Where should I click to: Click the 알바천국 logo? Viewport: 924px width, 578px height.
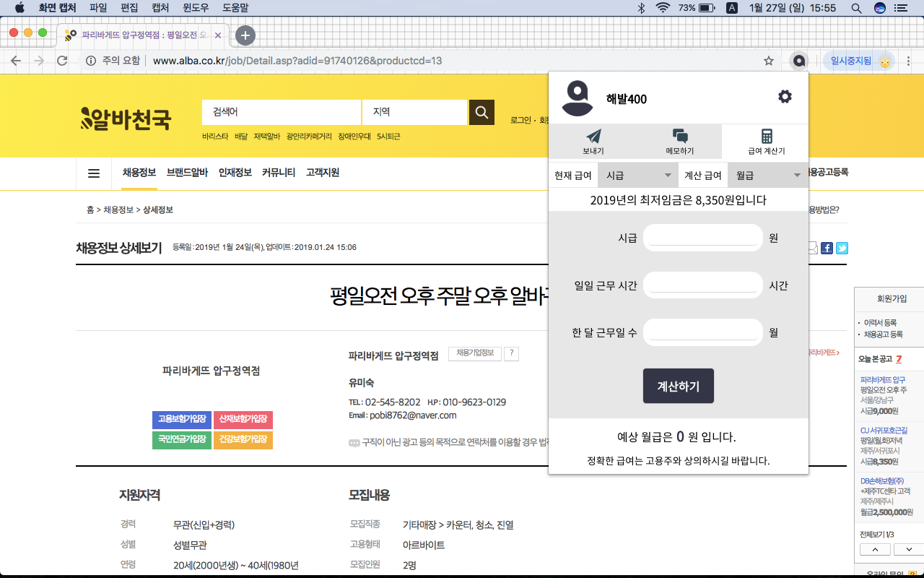coord(126,118)
